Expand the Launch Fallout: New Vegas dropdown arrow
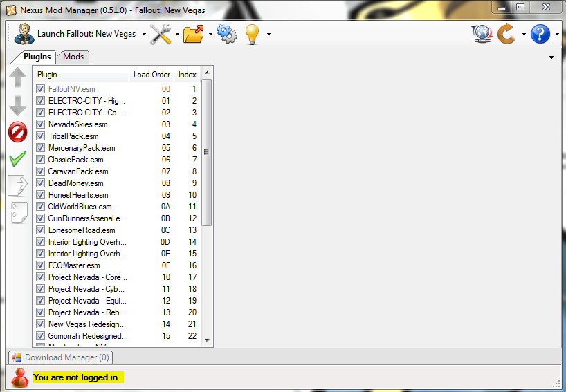The image size is (566, 392). pyautogui.click(x=144, y=35)
